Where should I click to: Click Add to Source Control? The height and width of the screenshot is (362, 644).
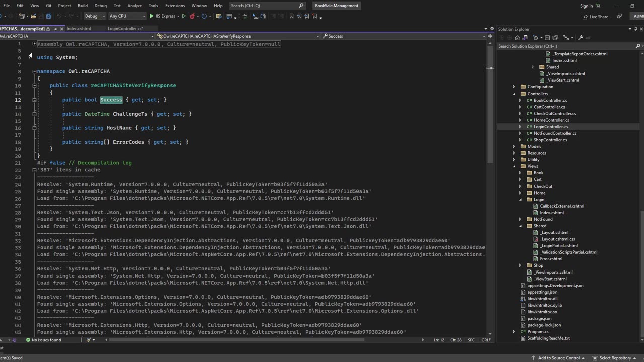click(558, 358)
